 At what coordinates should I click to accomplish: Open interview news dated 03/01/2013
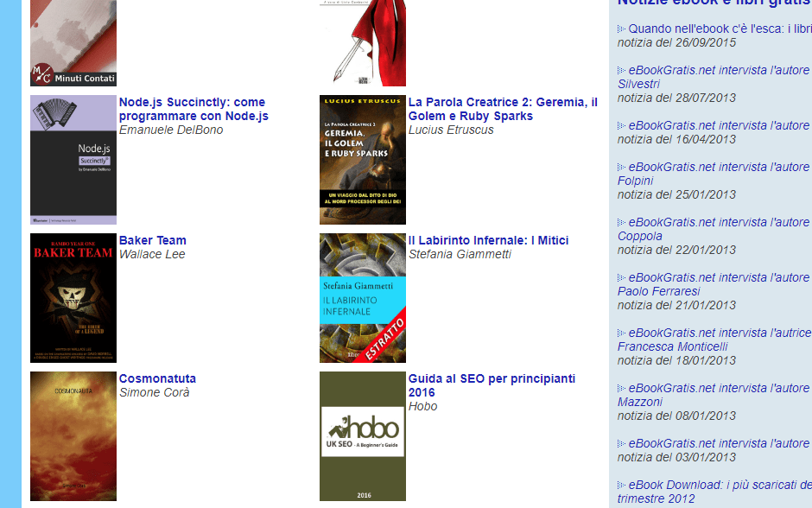coord(720,444)
